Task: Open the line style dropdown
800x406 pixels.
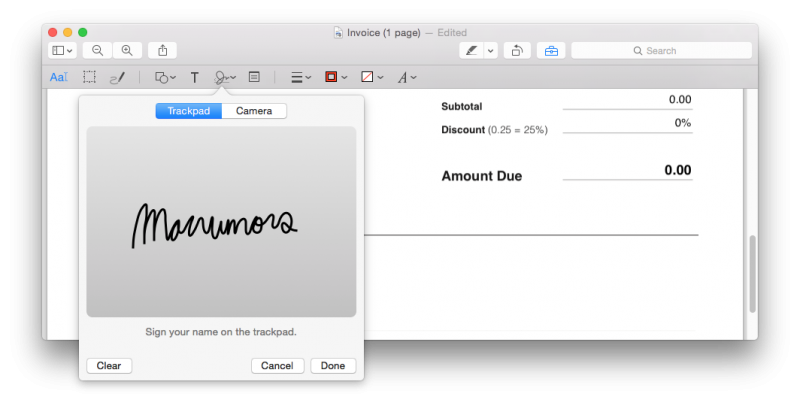Action: (300, 77)
